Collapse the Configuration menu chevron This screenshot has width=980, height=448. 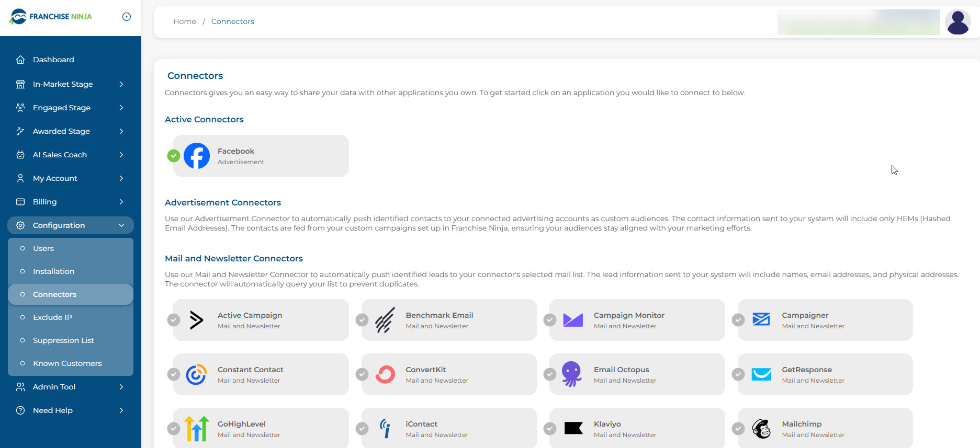(x=121, y=225)
